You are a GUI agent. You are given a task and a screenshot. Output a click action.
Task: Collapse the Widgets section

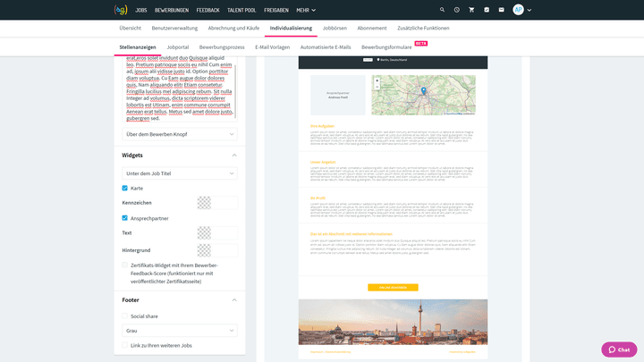pyautogui.click(x=234, y=156)
